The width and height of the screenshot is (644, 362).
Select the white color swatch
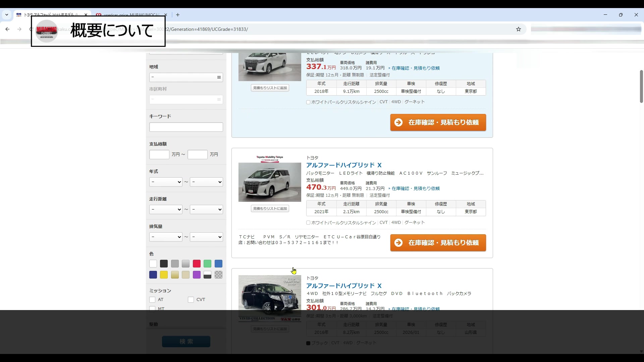click(x=153, y=264)
